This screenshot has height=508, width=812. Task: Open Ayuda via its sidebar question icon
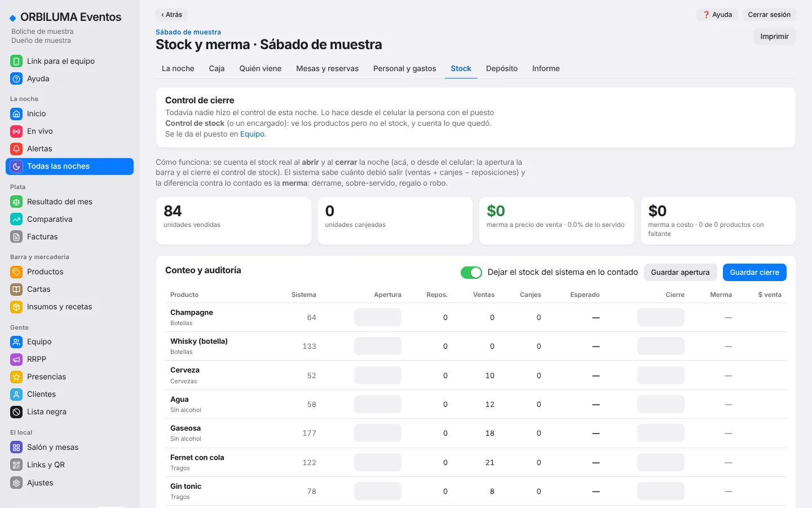coord(16,78)
